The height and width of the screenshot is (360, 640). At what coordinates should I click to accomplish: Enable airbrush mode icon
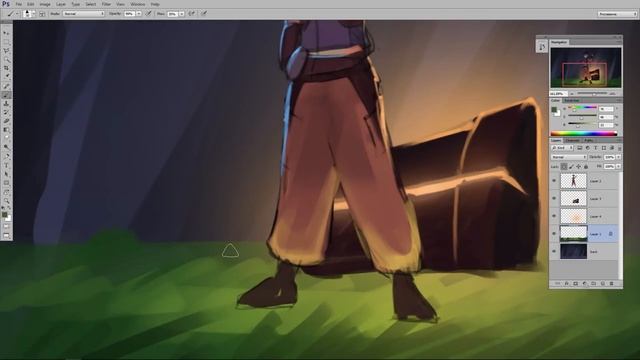191,13
